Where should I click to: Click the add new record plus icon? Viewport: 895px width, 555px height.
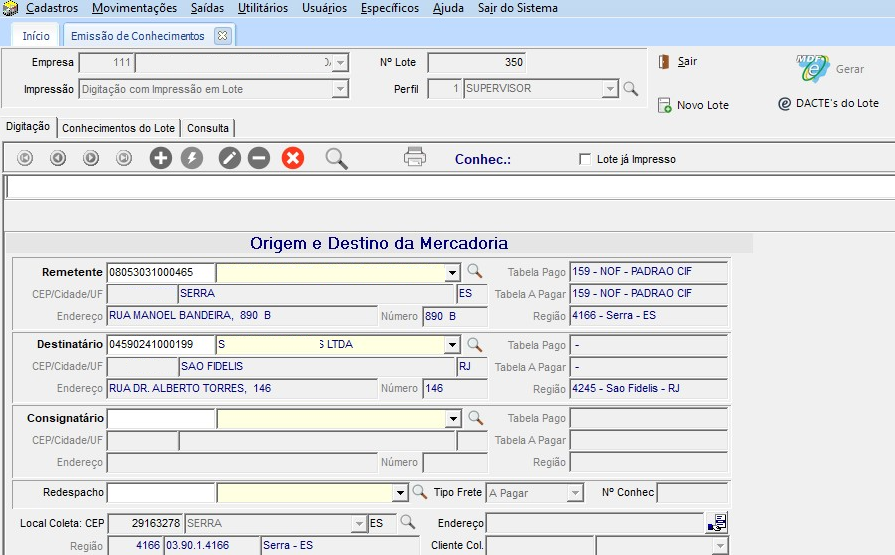tap(160, 158)
